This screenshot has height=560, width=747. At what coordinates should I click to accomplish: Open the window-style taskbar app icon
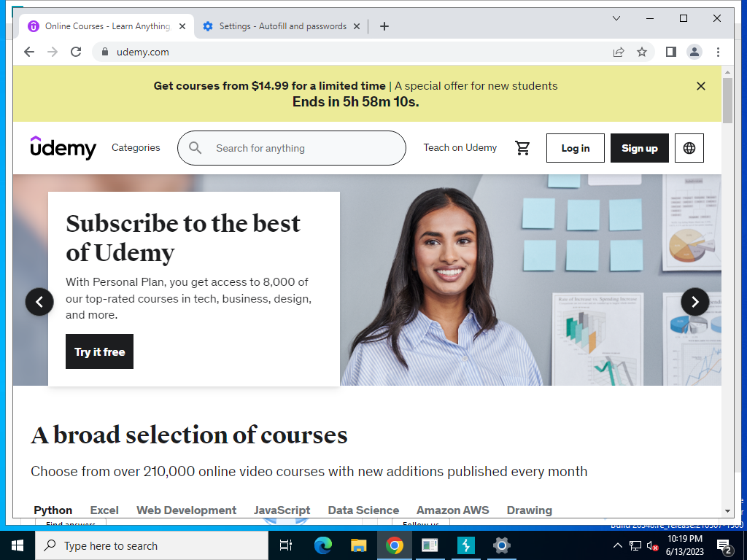[430, 545]
